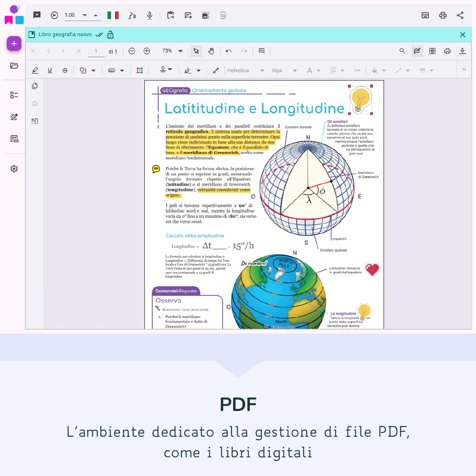Click the image area selection icon
This screenshot has height=476, width=476.
(x=205, y=15)
